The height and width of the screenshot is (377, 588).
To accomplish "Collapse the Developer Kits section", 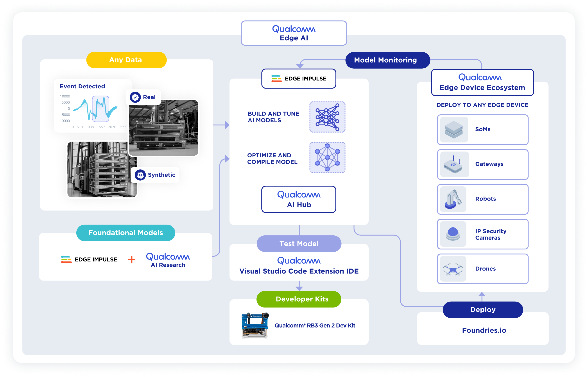I will [x=299, y=299].
